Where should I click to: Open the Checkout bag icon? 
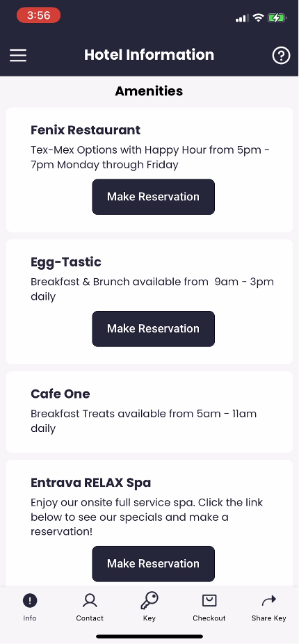pyautogui.click(x=209, y=601)
